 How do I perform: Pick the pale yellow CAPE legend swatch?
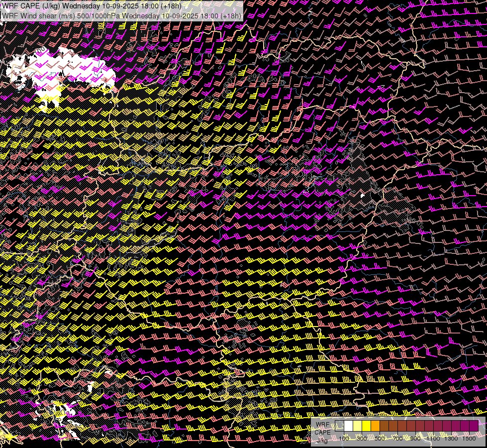(357, 426)
